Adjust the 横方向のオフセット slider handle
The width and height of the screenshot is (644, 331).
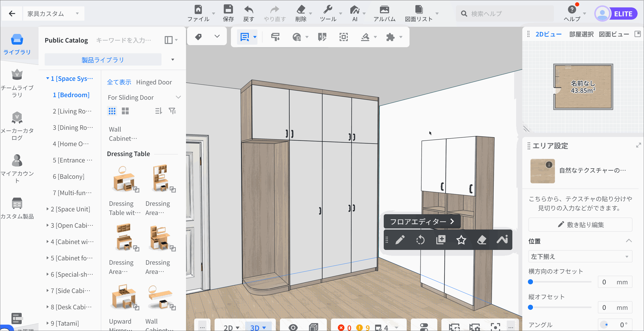click(530, 282)
